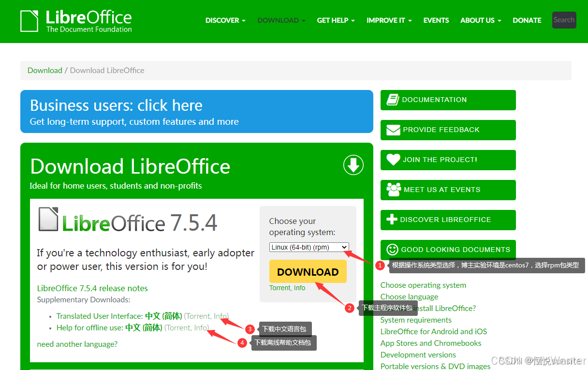This screenshot has height=370, width=588.
Task: Click the need another language link
Action: point(77,344)
